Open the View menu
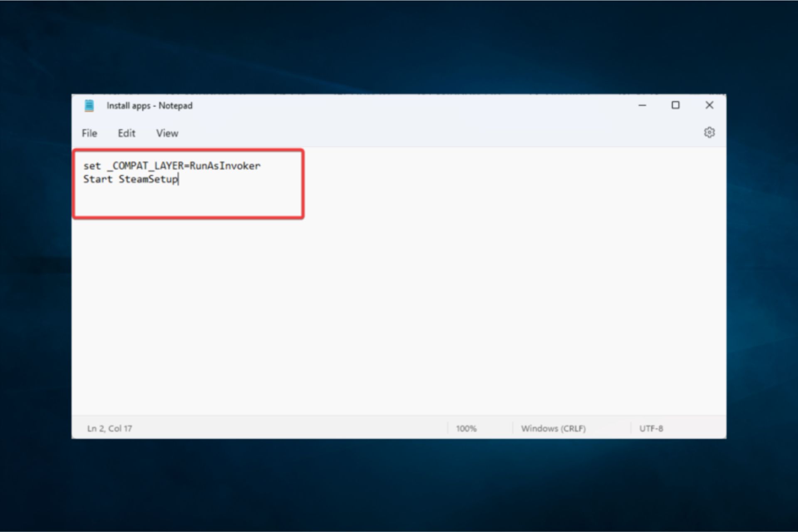The image size is (798, 532). [x=167, y=133]
